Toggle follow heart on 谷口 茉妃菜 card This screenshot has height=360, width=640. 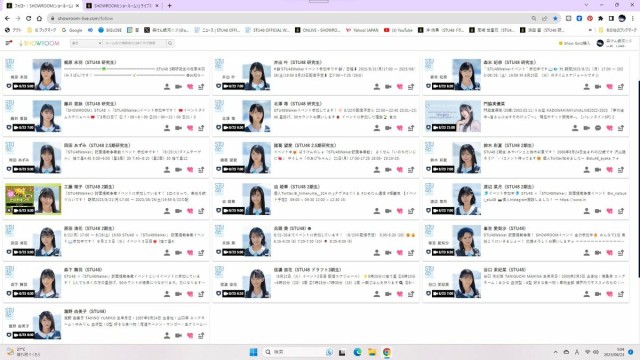(609, 294)
